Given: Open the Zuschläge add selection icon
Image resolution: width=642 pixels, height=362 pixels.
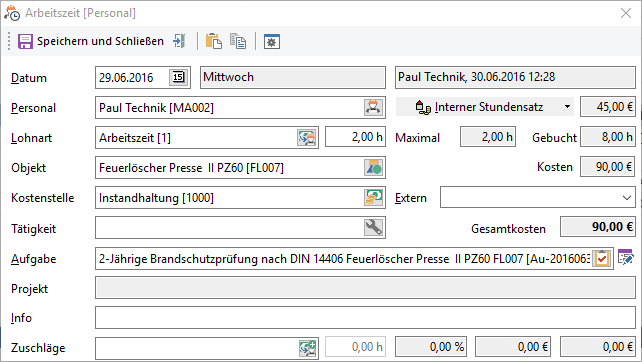Looking at the screenshot, I should point(307,348).
